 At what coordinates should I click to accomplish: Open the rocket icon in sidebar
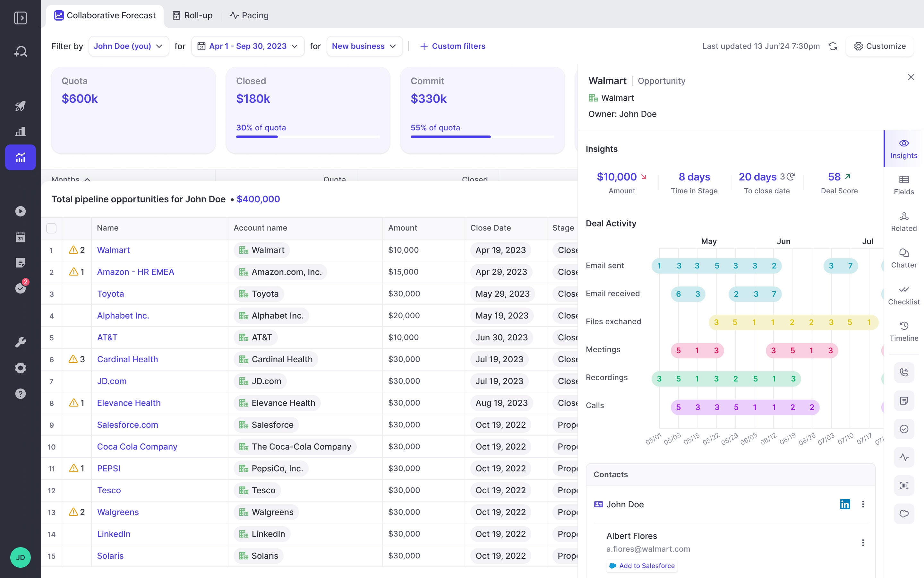[20, 106]
